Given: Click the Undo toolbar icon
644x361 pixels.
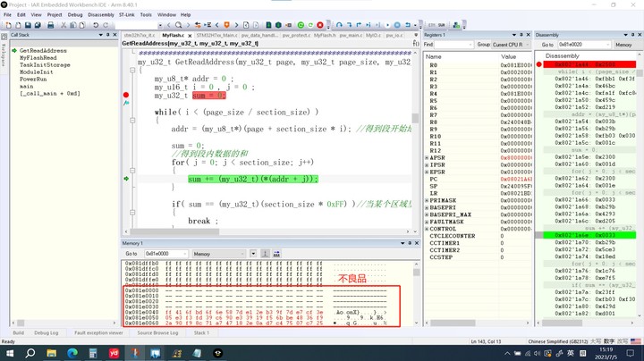Looking at the screenshot, I should click(96, 25).
